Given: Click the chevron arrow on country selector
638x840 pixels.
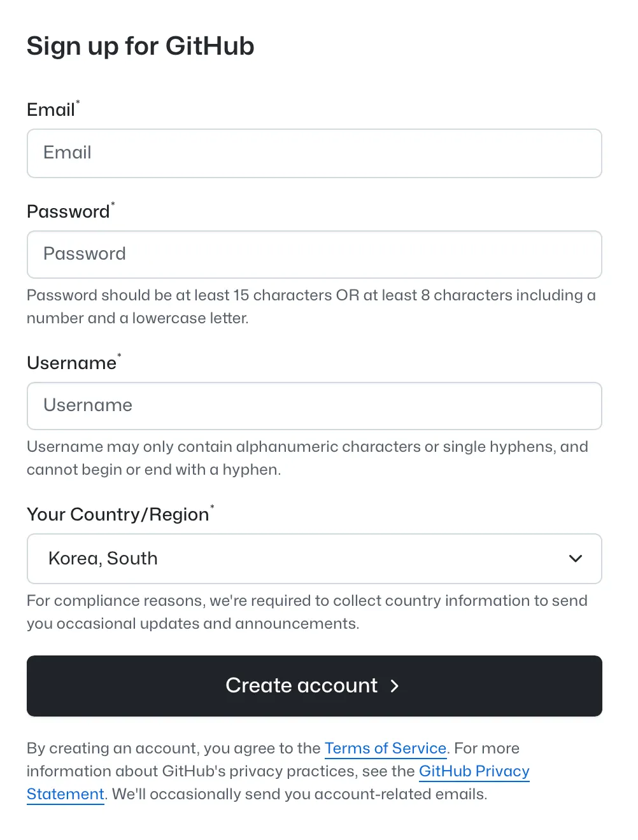Looking at the screenshot, I should point(576,559).
